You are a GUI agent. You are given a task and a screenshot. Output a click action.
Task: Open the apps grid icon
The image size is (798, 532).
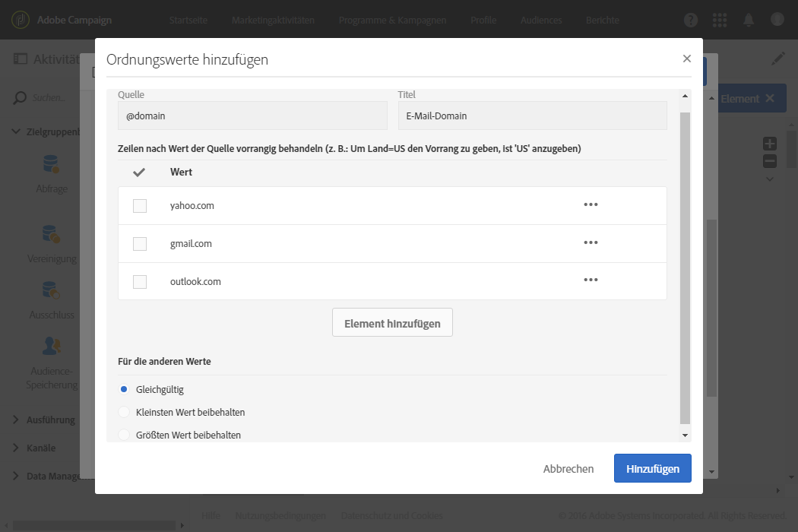coord(720,20)
